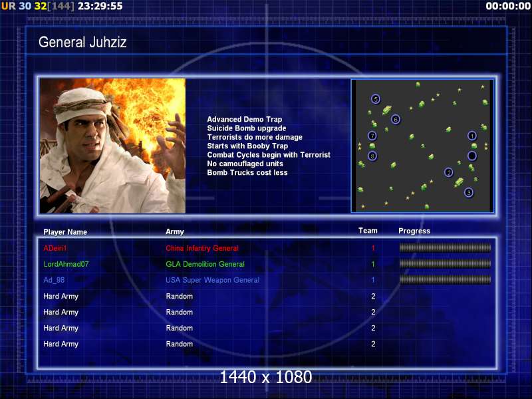Click the "Progress" column header
Viewport: 532px width, 399px height.
click(x=414, y=231)
